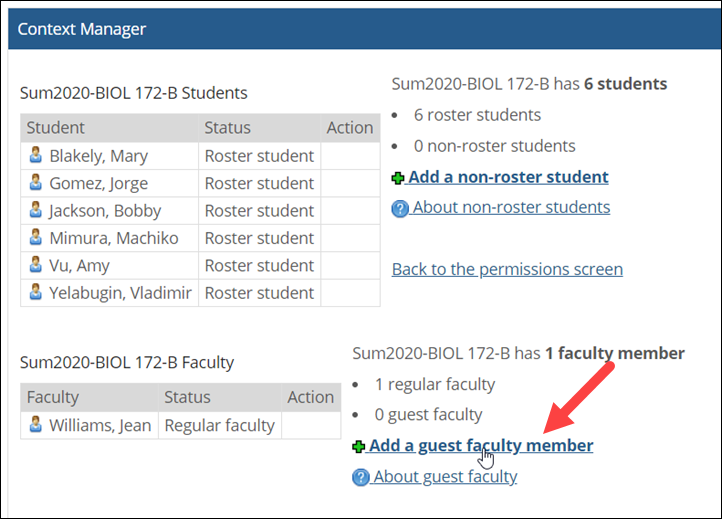The image size is (722, 519).
Task: Click Roster student status for Blakely, Mary
Action: 259,156
